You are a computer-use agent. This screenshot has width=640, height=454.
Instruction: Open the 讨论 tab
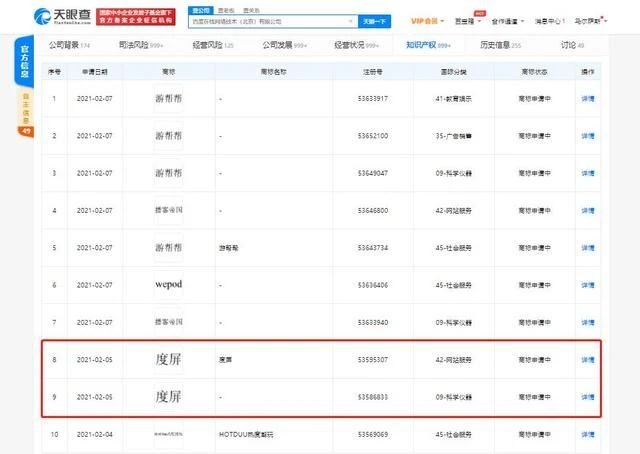pos(572,45)
